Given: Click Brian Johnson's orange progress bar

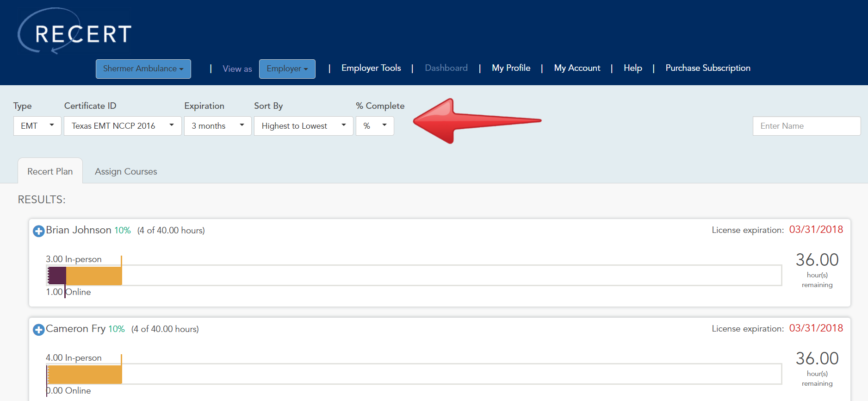Looking at the screenshot, I should (94, 276).
